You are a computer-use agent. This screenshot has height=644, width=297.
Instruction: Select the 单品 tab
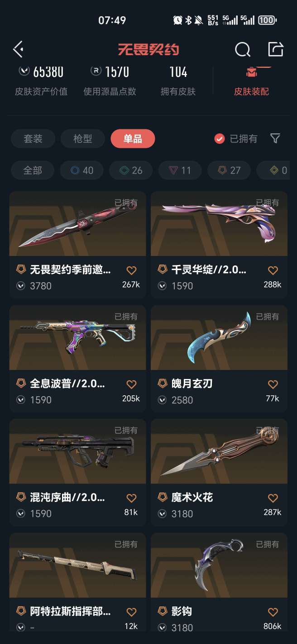(133, 139)
